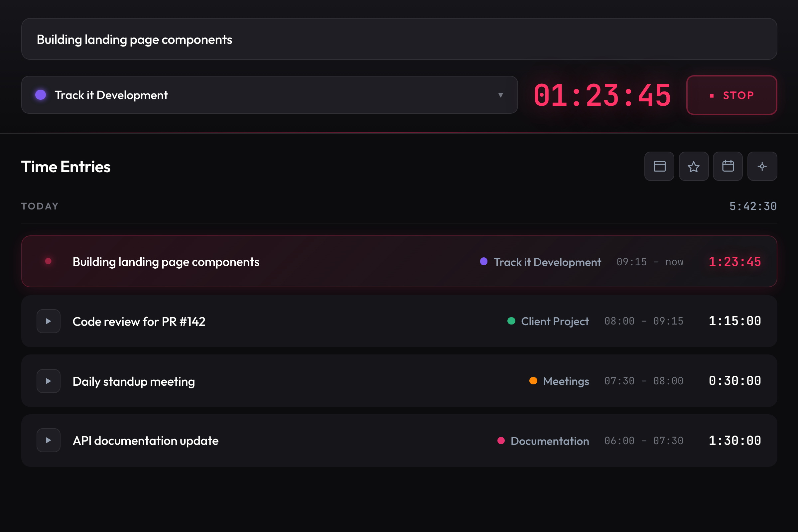Viewport: 798px width, 532px height.
Task: Click the project dropdown arrow
Action: (500, 95)
